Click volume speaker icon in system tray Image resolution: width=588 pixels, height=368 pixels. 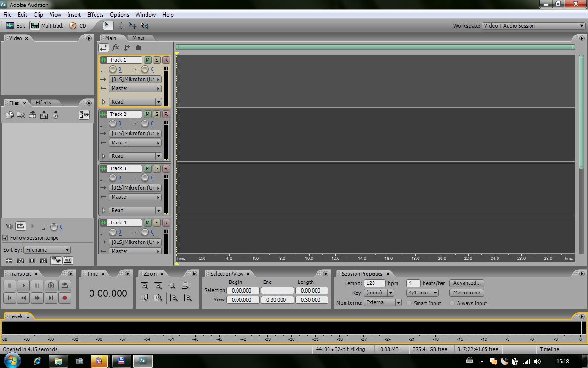coord(537,362)
